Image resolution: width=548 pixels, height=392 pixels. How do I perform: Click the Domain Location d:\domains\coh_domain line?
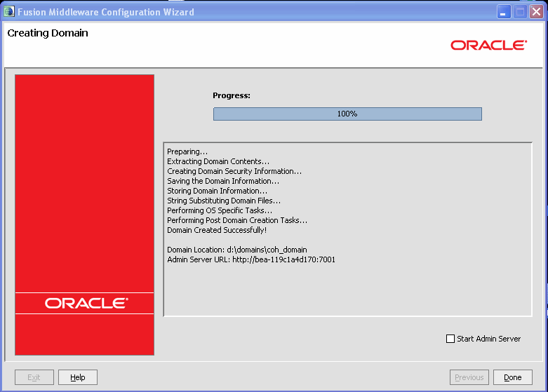click(x=237, y=250)
